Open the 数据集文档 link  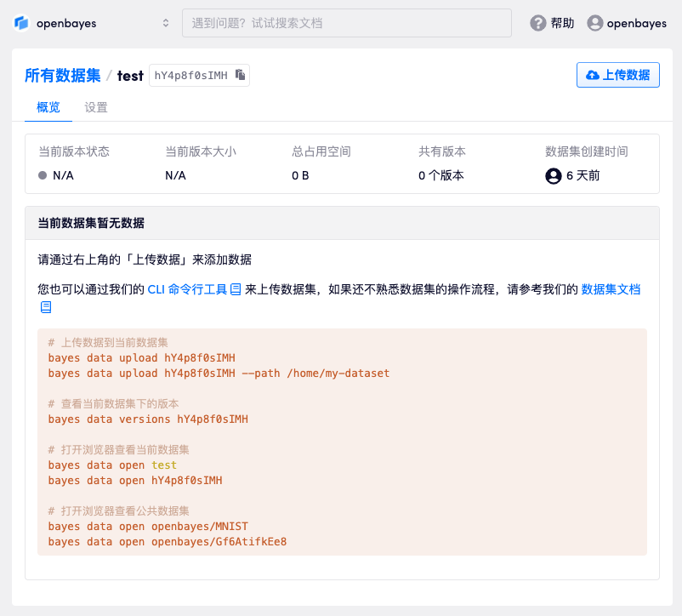coord(610,289)
